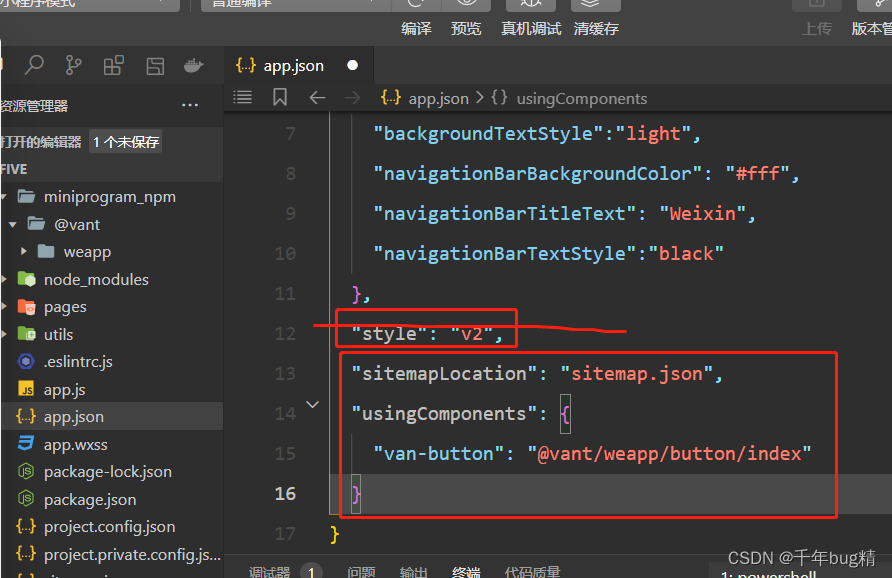This screenshot has width=892, height=578.
Task: Collapse the miniprogram_npm folder
Action: pyautogui.click(x=5, y=197)
